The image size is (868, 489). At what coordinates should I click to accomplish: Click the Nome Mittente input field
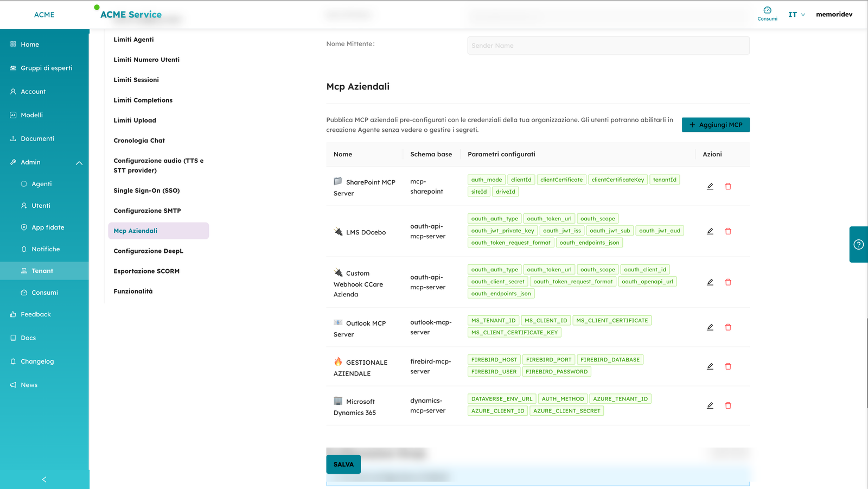[x=608, y=46]
